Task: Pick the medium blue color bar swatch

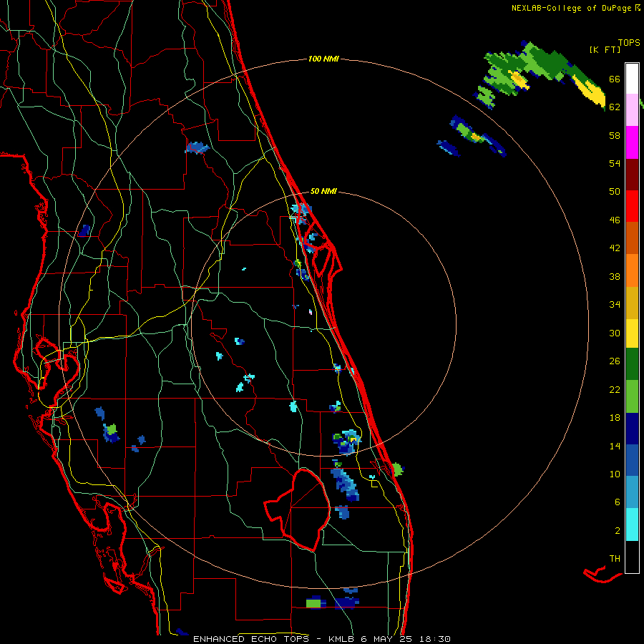Action: click(x=632, y=460)
